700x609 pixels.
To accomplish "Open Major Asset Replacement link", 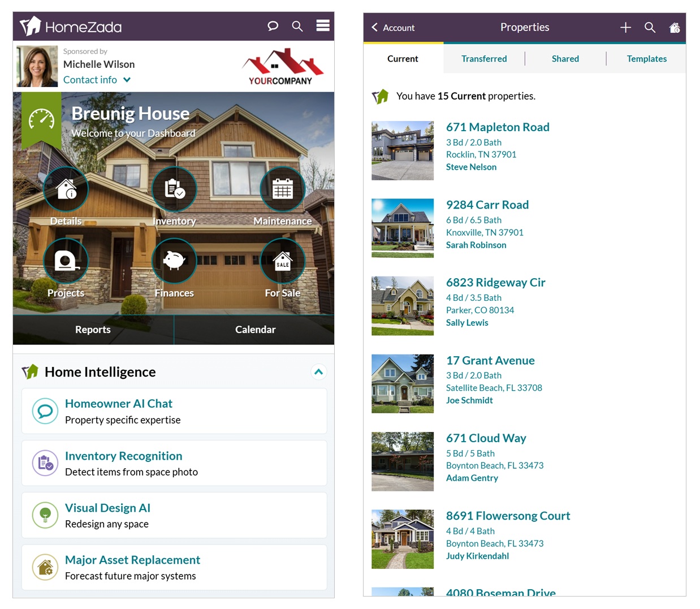I will (133, 560).
